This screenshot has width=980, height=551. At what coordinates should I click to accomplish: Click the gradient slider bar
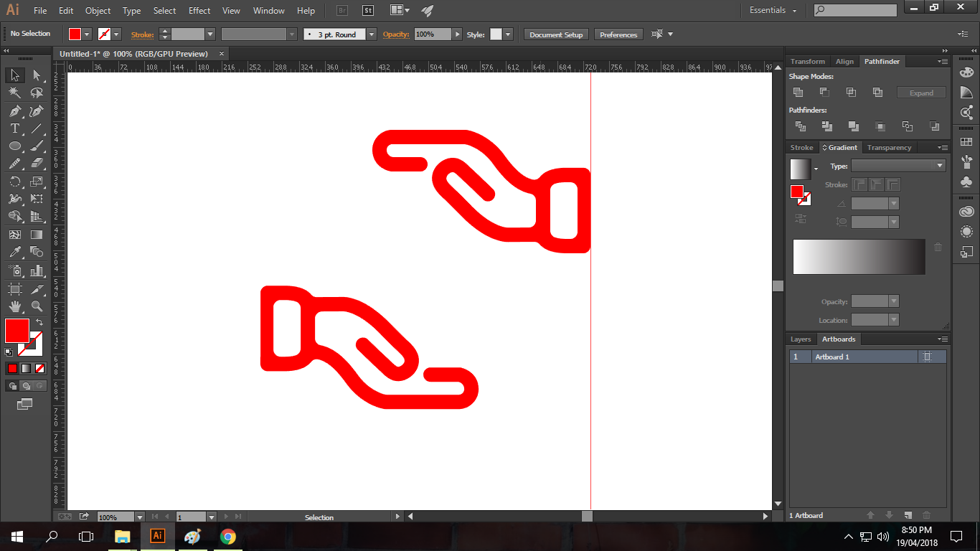coord(859,257)
